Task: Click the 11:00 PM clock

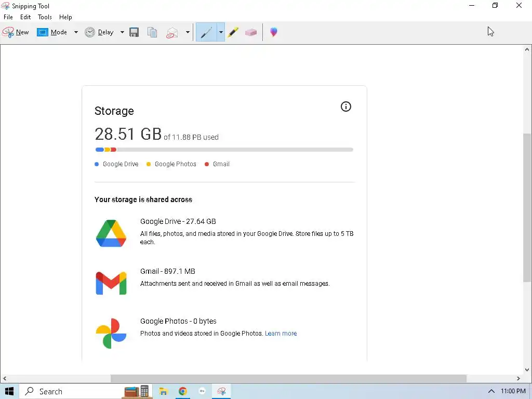Action: (x=513, y=391)
